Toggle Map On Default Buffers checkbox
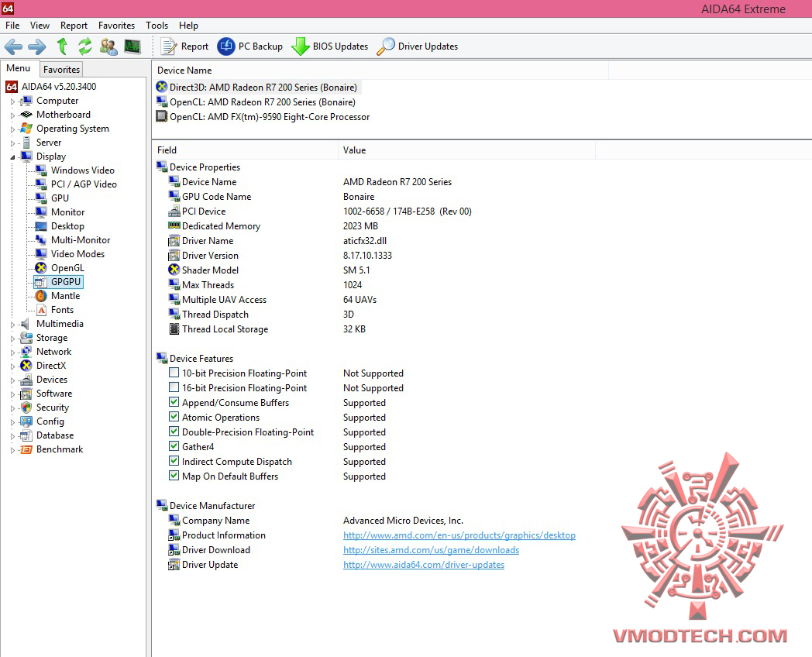This screenshot has width=812, height=657. pyautogui.click(x=174, y=475)
